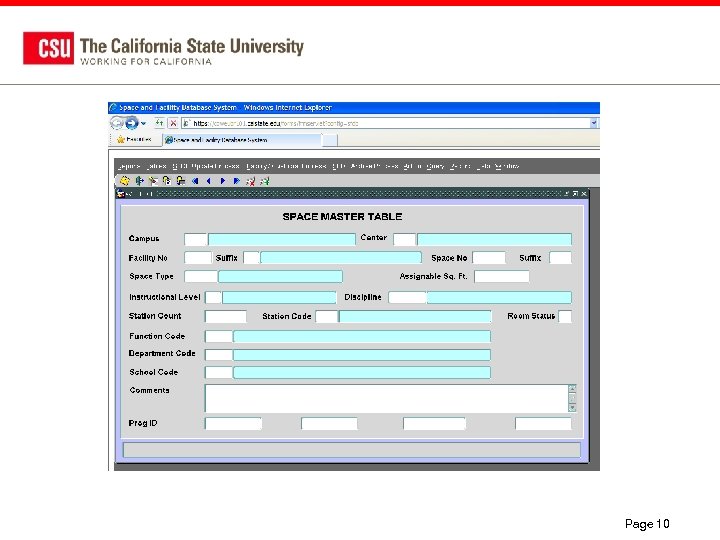This screenshot has width=720, height=540.
Task: Click the Center code input field
Action: click(x=405, y=239)
